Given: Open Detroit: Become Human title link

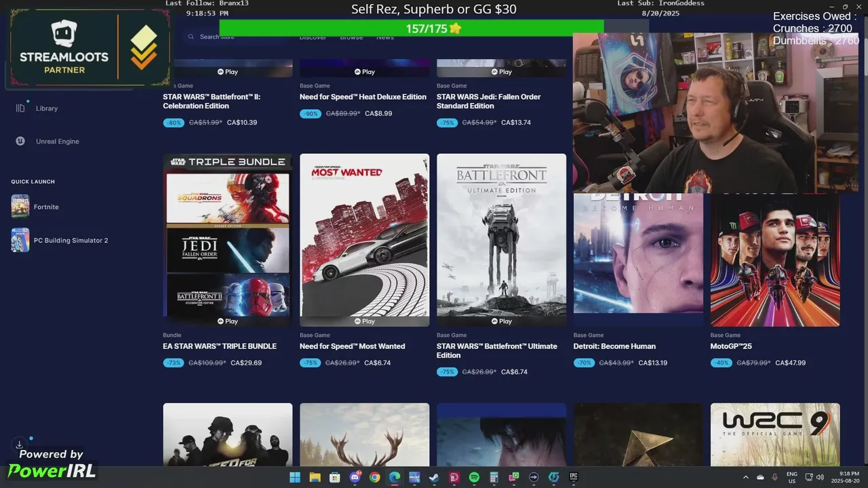Looking at the screenshot, I should point(614,346).
